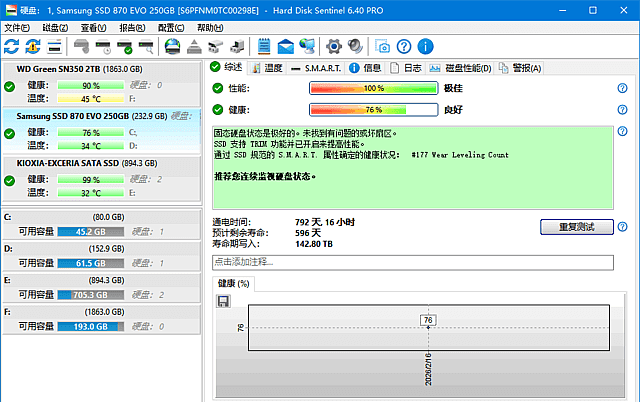The width and height of the screenshot is (640, 402).
Task: Click the disk with magnifier toolbar icon
Action: point(146,47)
